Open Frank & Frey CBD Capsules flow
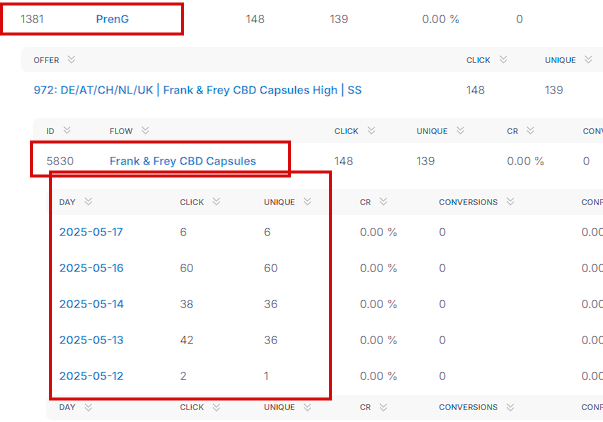Screen dimensions: 603x422 tap(182, 161)
